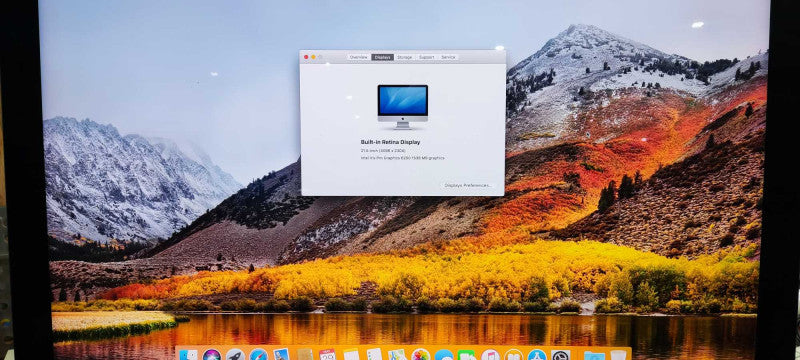Image resolution: width=800 pixels, height=360 pixels.
Task: Switch to the Storage tab
Action: [405, 57]
